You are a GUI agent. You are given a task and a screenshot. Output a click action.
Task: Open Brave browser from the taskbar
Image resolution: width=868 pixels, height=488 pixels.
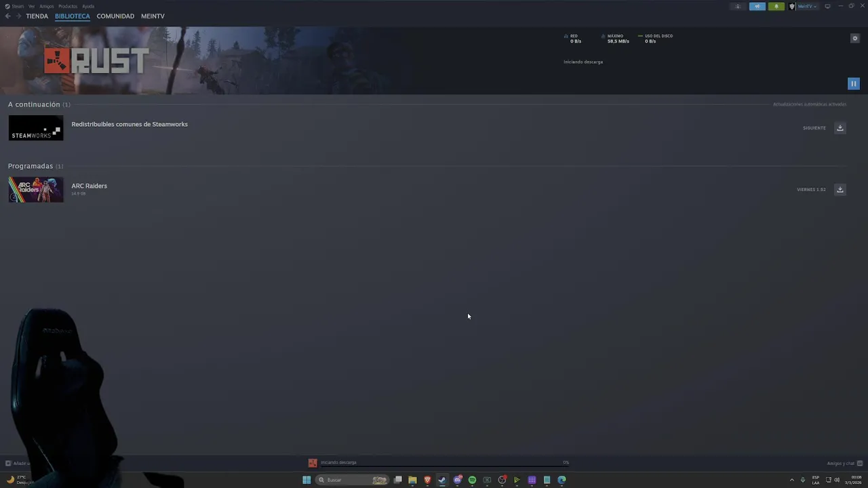[427, 480]
